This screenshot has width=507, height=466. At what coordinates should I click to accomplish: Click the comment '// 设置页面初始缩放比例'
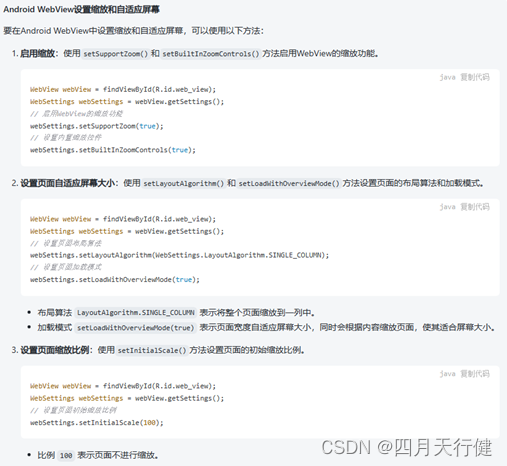pyautogui.click(x=73, y=410)
